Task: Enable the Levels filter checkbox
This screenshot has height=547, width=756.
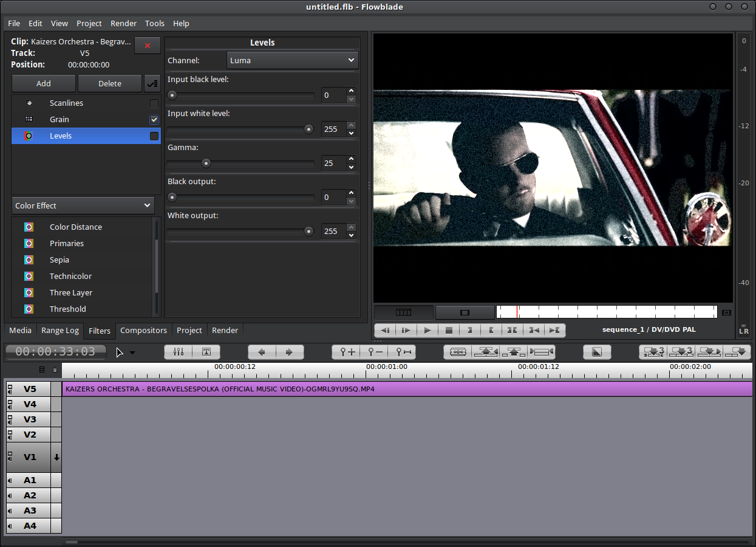Action: coord(154,136)
